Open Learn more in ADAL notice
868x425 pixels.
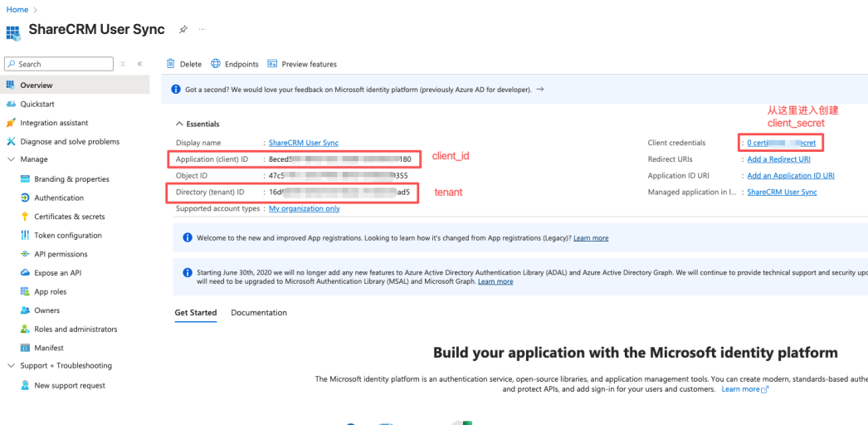point(495,281)
